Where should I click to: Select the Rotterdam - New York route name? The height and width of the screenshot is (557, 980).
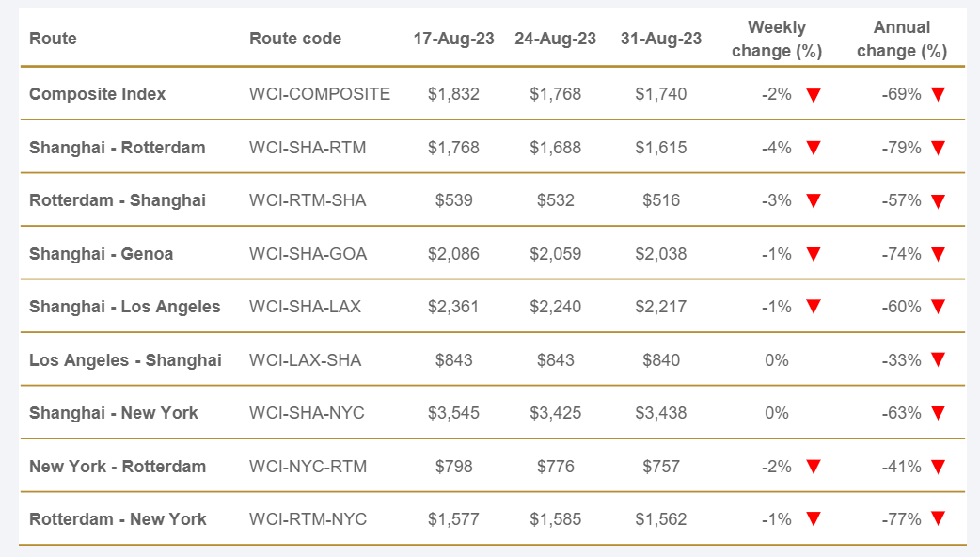pos(118,519)
